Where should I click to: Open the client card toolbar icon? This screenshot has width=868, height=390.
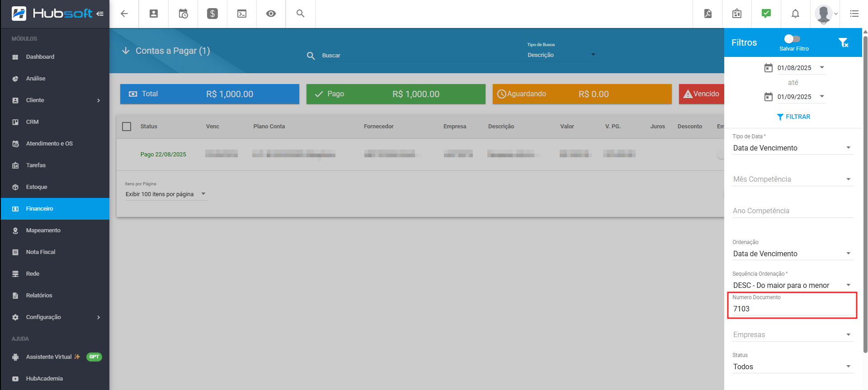(154, 14)
